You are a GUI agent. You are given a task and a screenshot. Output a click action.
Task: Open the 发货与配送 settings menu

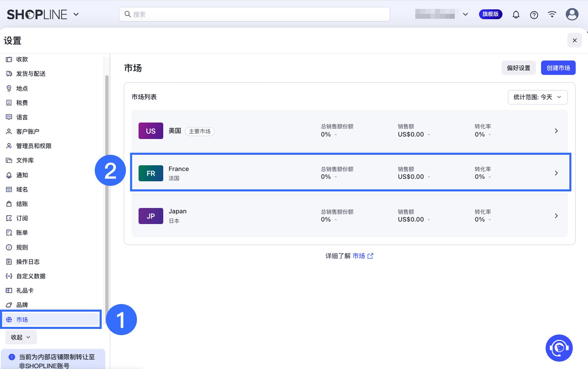(x=31, y=74)
